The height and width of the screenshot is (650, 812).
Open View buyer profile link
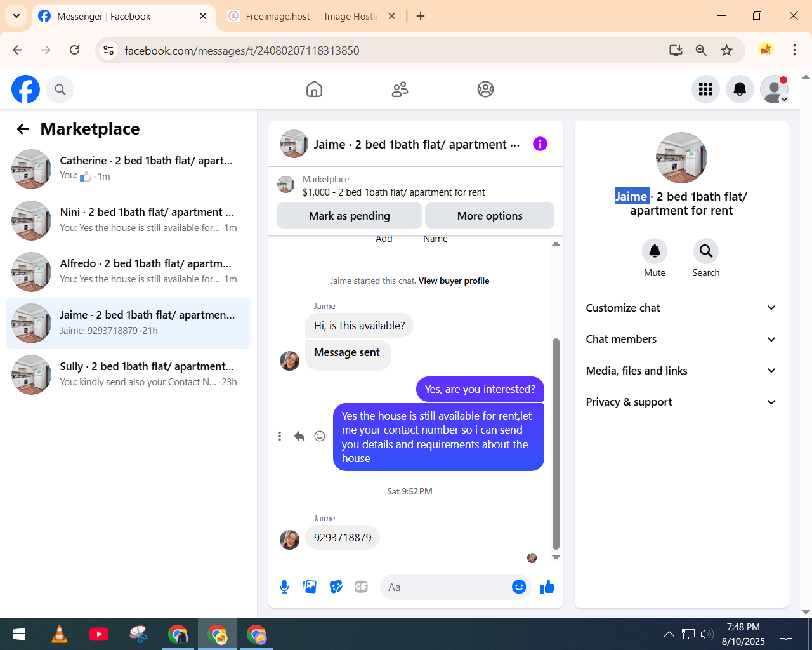pos(454,281)
